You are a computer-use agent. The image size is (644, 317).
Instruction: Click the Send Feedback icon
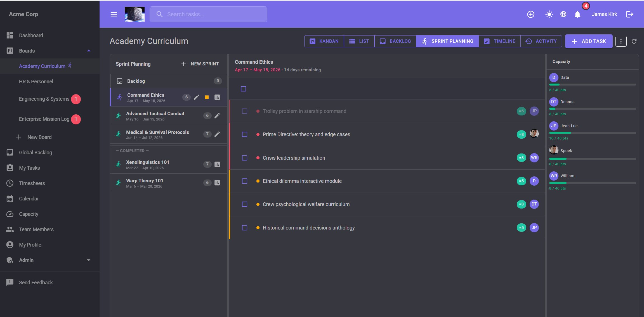(10, 282)
